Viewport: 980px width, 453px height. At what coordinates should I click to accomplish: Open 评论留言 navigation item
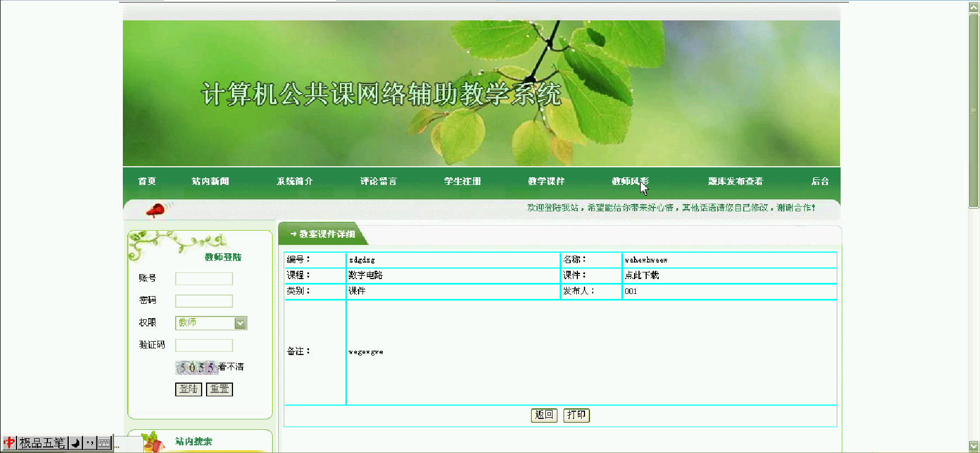click(378, 181)
